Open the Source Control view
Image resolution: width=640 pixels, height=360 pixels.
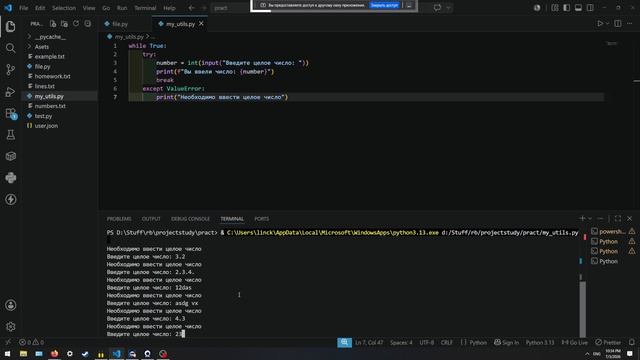click(11, 70)
